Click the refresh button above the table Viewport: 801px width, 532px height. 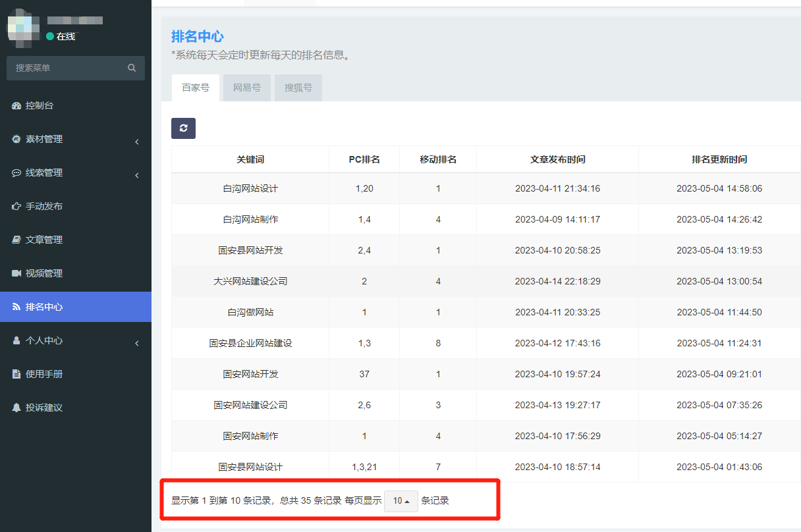[183, 128]
